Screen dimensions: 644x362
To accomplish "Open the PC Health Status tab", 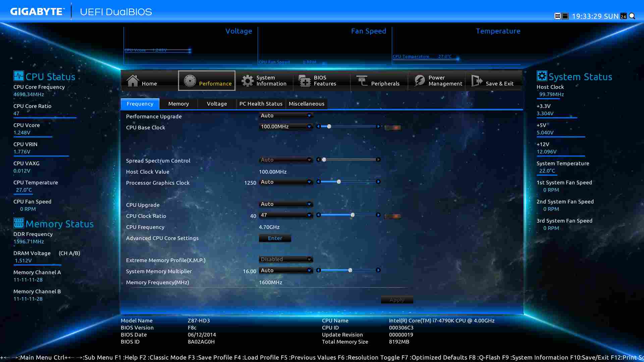I will 261,104.
